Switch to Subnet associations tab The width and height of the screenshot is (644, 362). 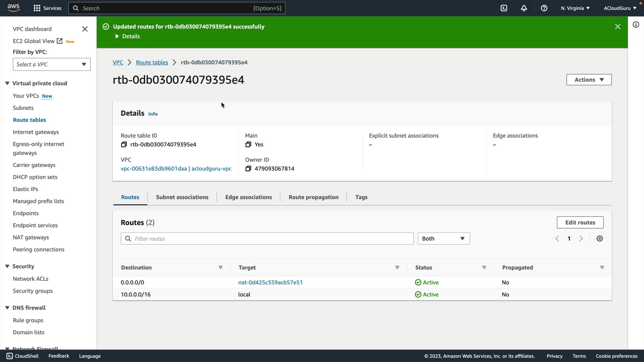click(182, 197)
